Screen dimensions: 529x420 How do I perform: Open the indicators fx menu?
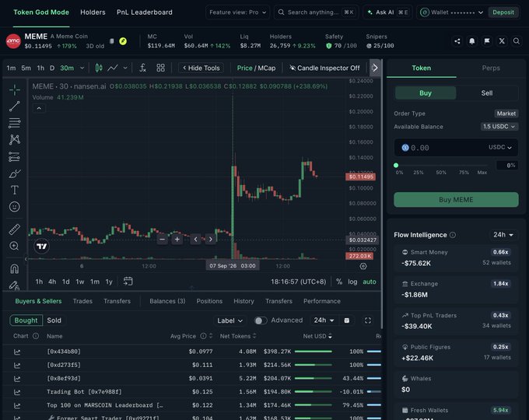tap(142, 68)
